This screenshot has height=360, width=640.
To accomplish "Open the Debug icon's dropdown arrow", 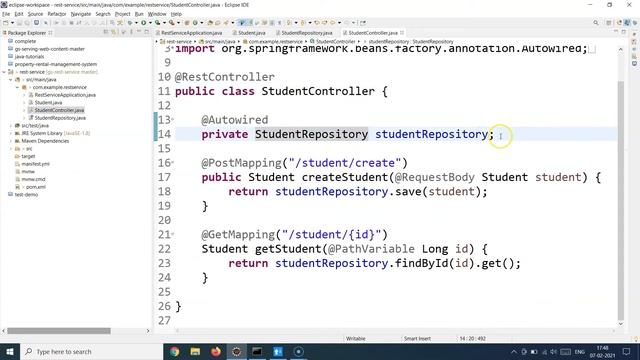I will 136,23.
